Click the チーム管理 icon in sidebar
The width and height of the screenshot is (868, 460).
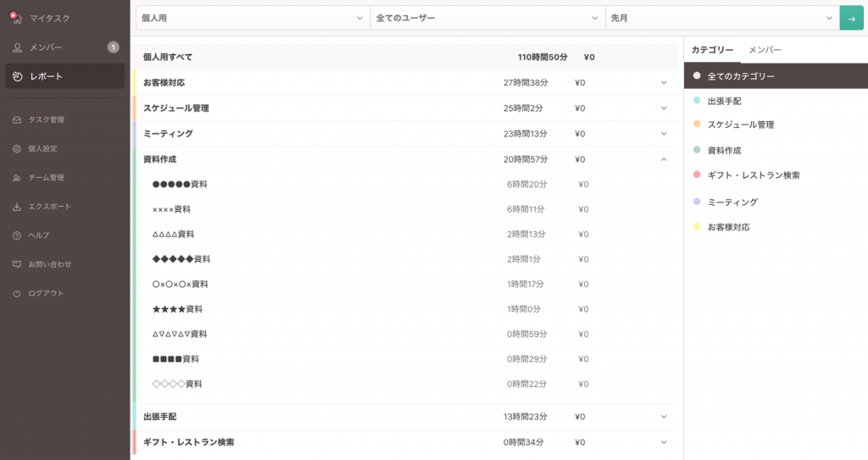tap(17, 178)
